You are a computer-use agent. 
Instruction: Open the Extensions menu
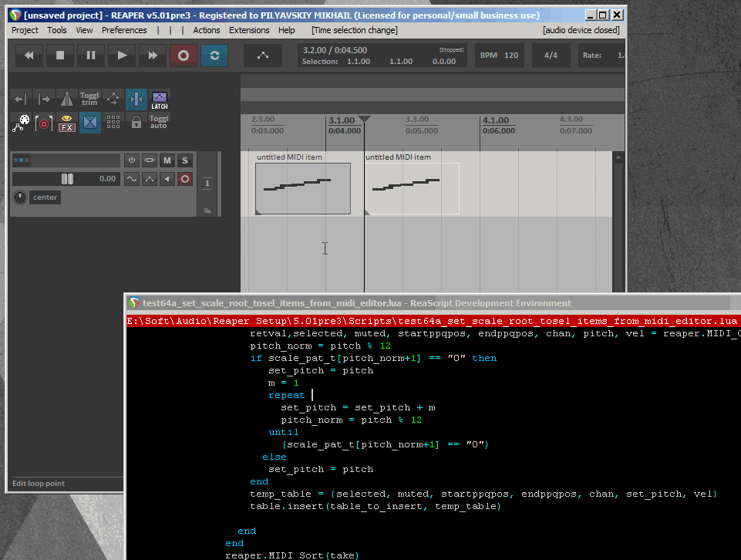[x=249, y=30]
